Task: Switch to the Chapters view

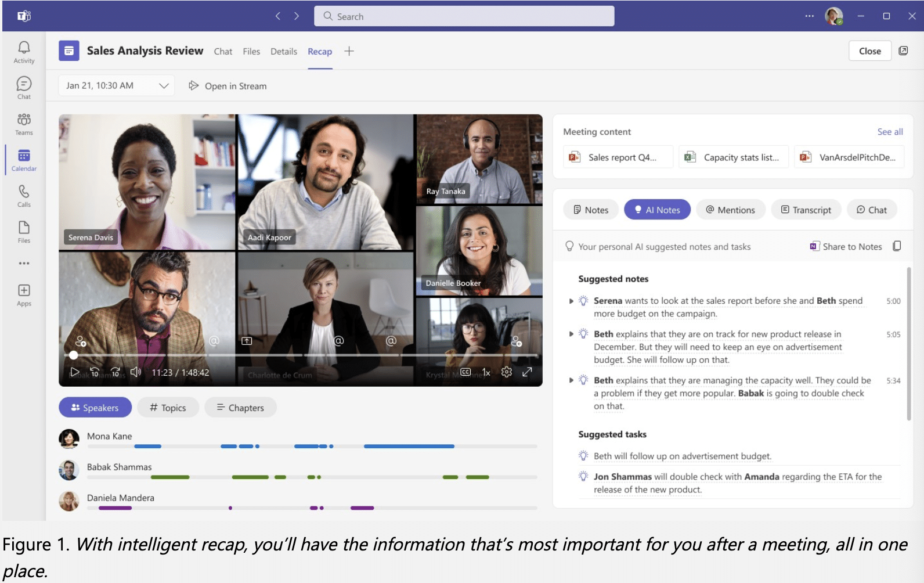Action: (x=240, y=408)
